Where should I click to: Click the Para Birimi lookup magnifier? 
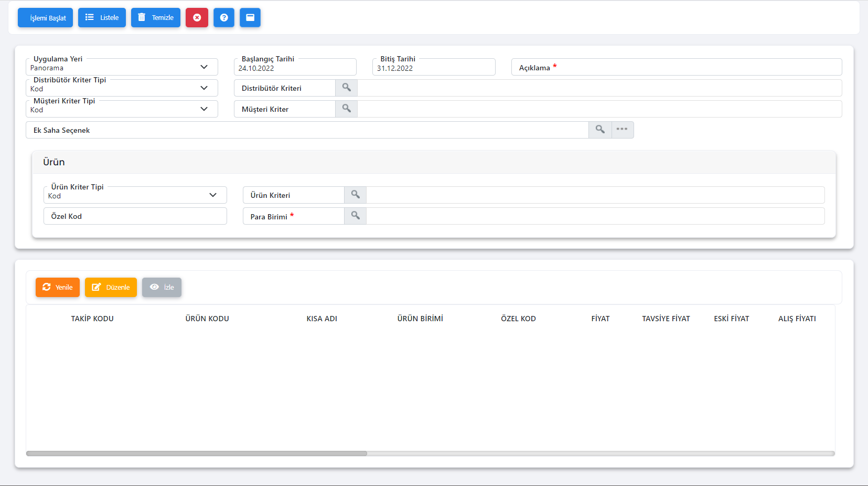[x=355, y=216]
